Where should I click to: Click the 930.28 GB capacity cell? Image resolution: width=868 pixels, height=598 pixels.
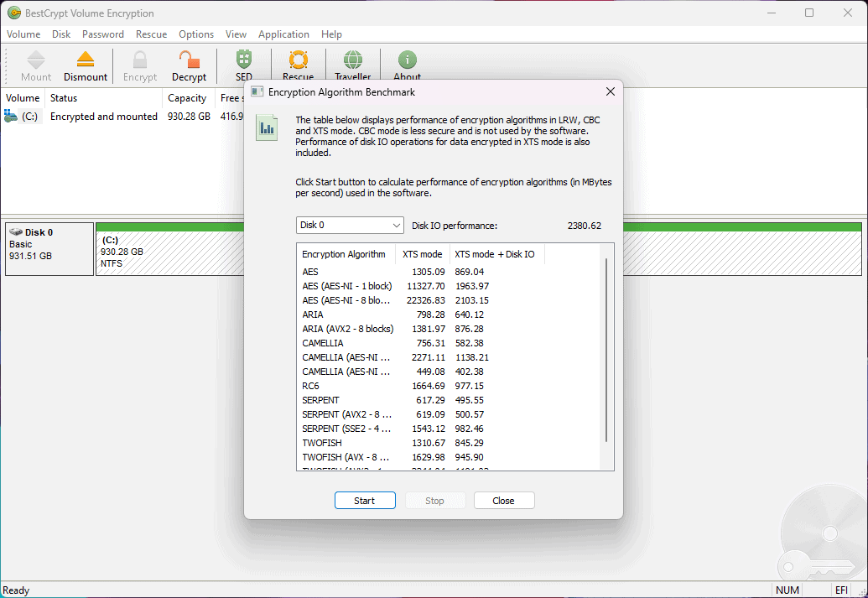click(189, 117)
